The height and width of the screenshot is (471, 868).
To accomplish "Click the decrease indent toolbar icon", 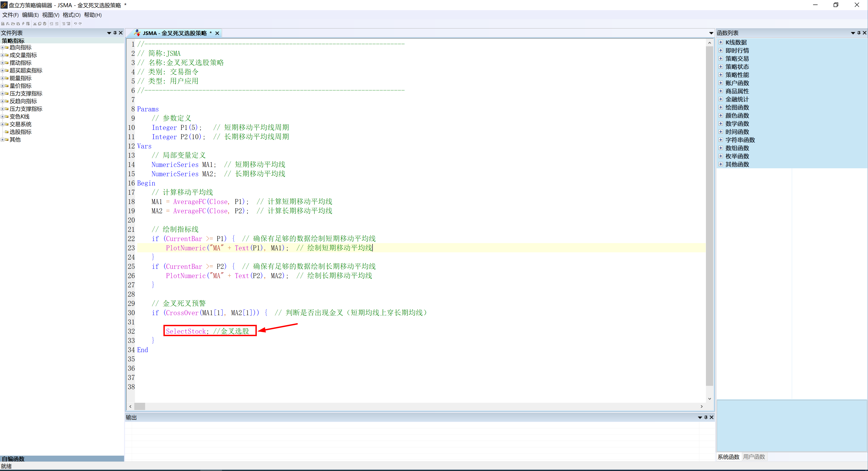I will click(52, 24).
